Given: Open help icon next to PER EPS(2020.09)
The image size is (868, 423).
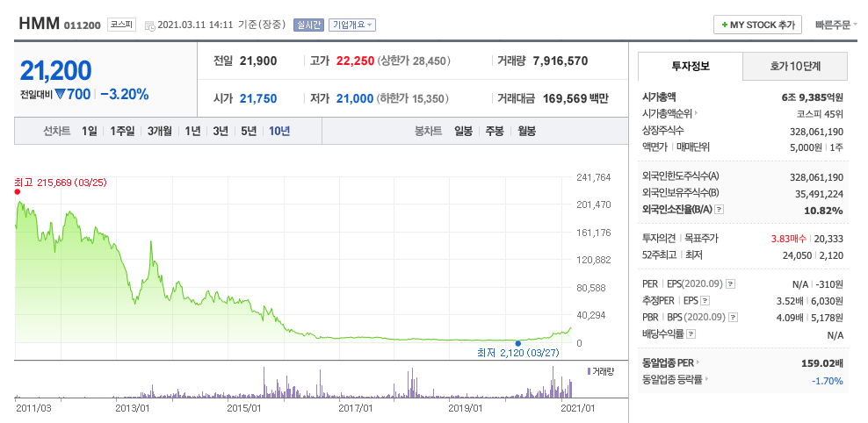Looking at the screenshot, I should (x=731, y=284).
